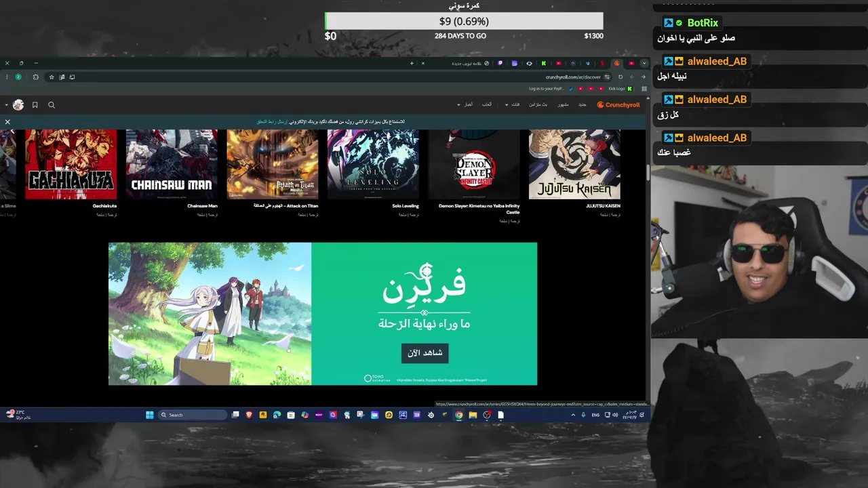Open File Explorer from the taskbar

coord(473,415)
